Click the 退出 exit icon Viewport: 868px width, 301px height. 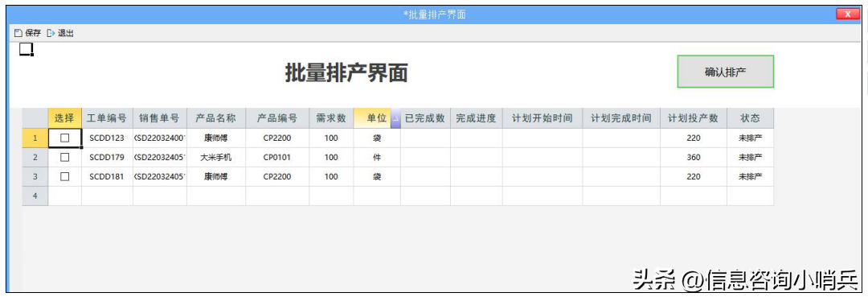[51, 33]
